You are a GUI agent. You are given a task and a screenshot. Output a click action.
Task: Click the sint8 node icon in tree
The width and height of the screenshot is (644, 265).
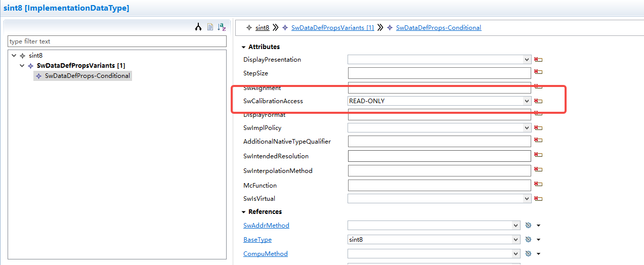(x=22, y=56)
